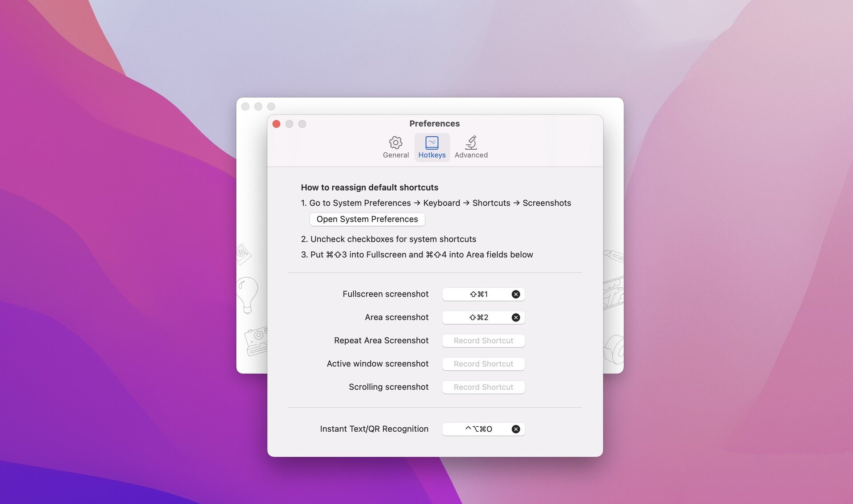This screenshot has width=853, height=504.
Task: Click the Preferences window's disabled zoom button
Action: [302, 124]
